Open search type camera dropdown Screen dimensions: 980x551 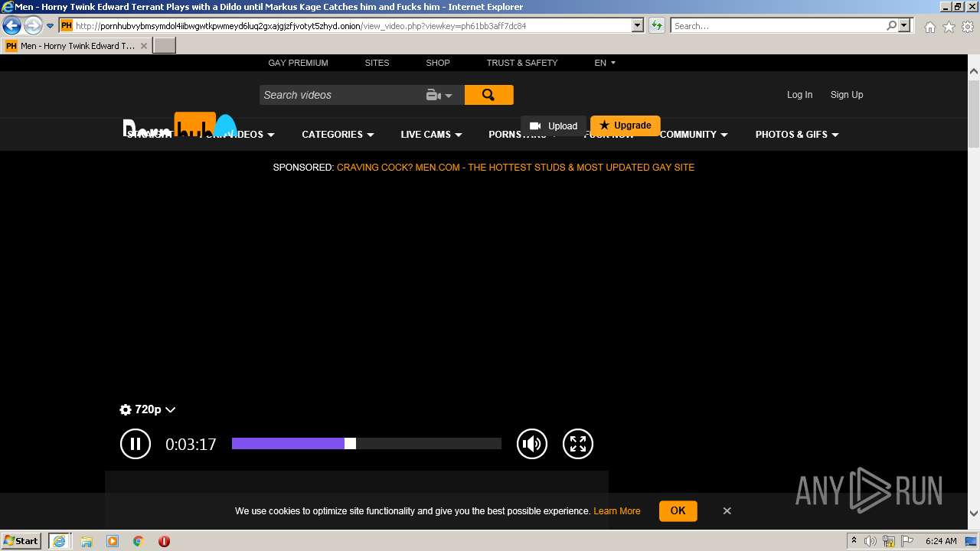click(x=439, y=95)
